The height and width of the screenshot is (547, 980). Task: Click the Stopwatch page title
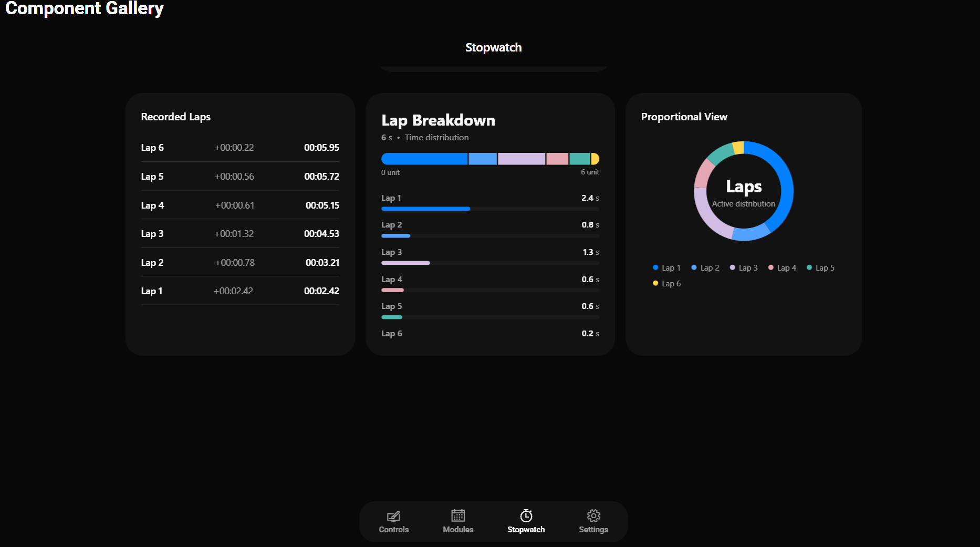[493, 47]
